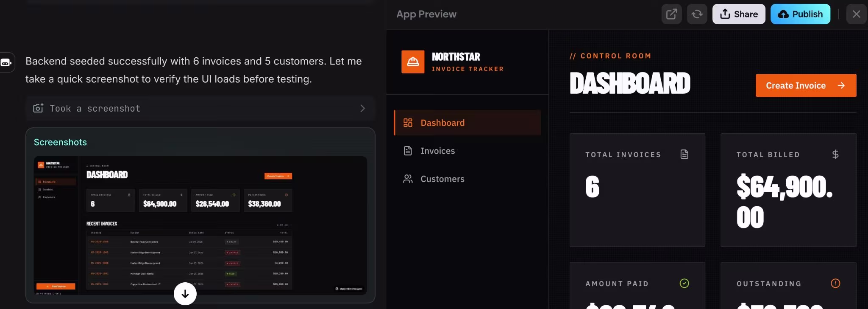Click the Create Invoice button

(x=806, y=85)
